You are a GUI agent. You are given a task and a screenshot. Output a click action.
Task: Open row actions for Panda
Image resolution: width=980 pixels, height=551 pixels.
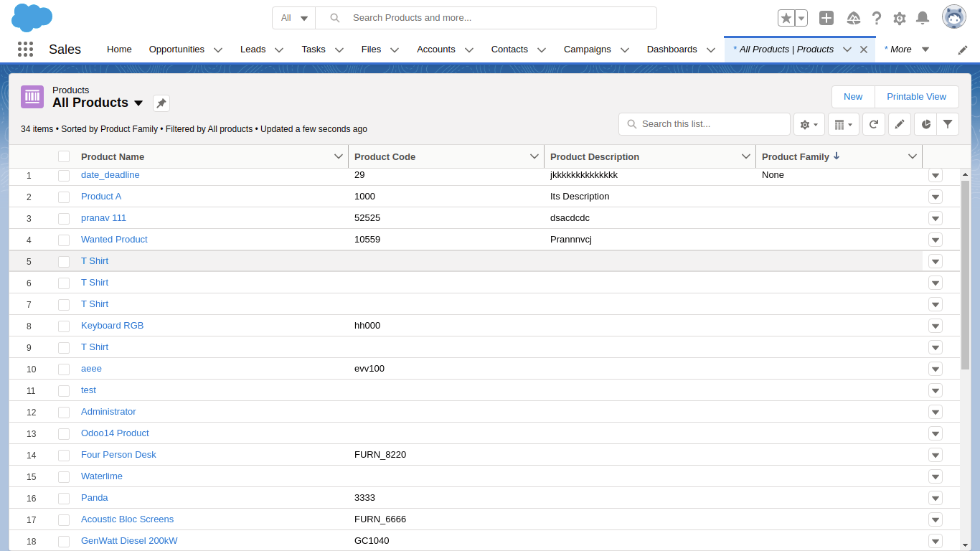[x=936, y=498]
